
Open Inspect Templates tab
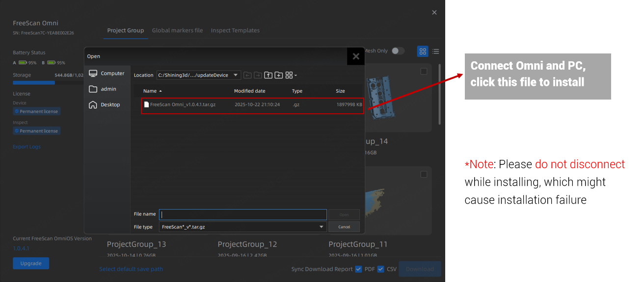235,30
